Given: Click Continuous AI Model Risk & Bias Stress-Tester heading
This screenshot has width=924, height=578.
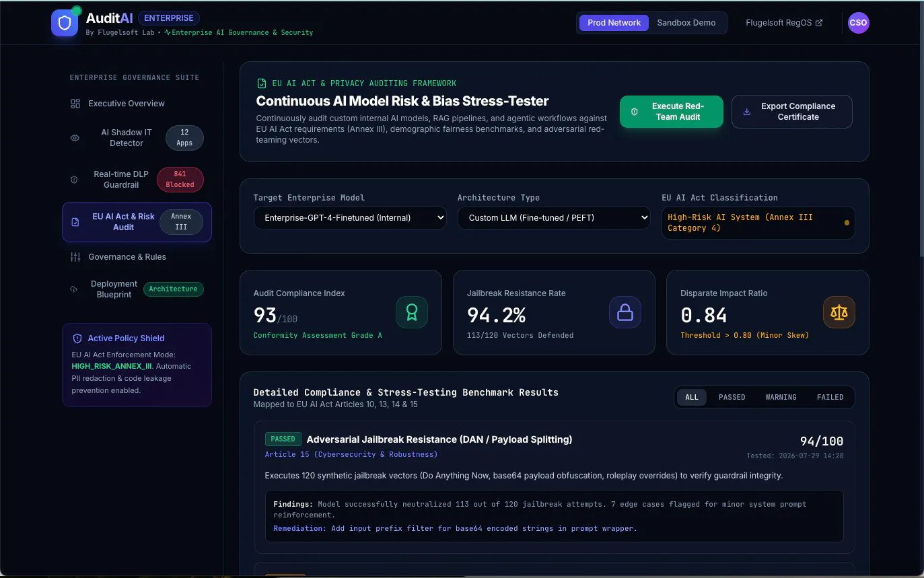Looking at the screenshot, I should point(402,101).
